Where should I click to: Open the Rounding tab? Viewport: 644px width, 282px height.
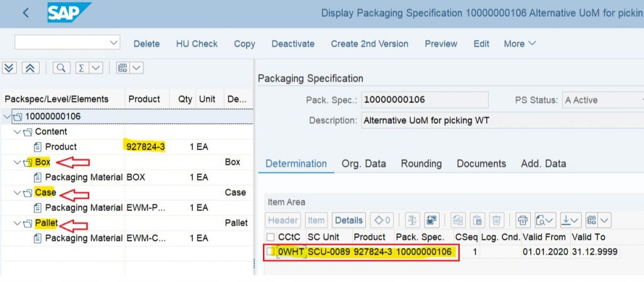[421, 163]
